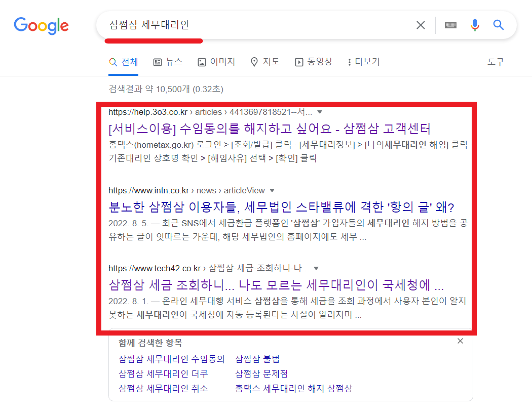Screen dimensions: 532x417
Task: Start voice search with microphone icon
Action: (475, 25)
